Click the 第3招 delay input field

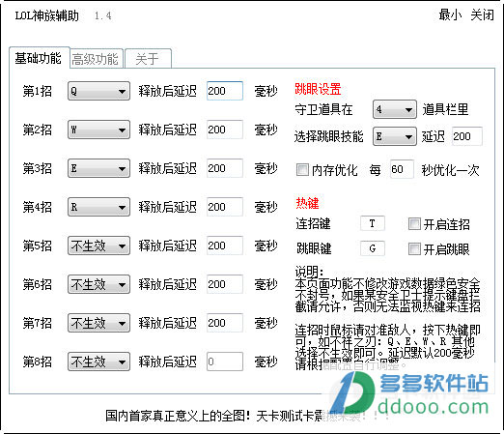[x=225, y=168]
